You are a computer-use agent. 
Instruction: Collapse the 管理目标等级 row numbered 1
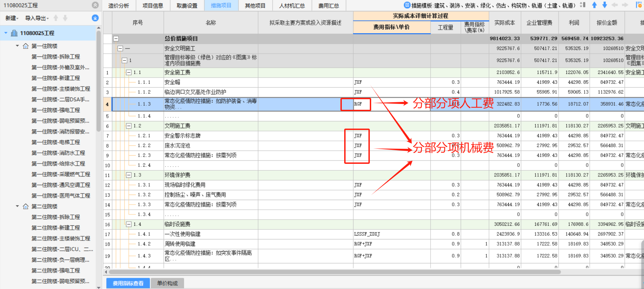(x=125, y=61)
